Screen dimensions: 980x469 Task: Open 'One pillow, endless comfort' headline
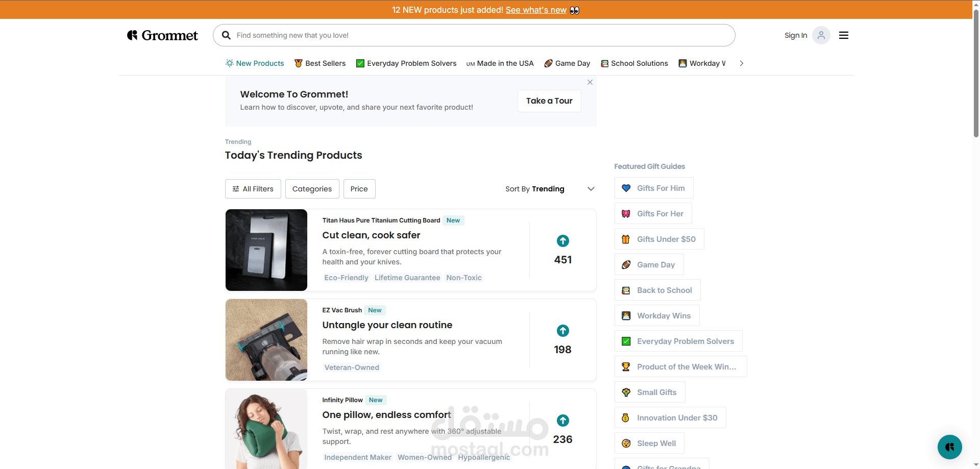pos(387,415)
